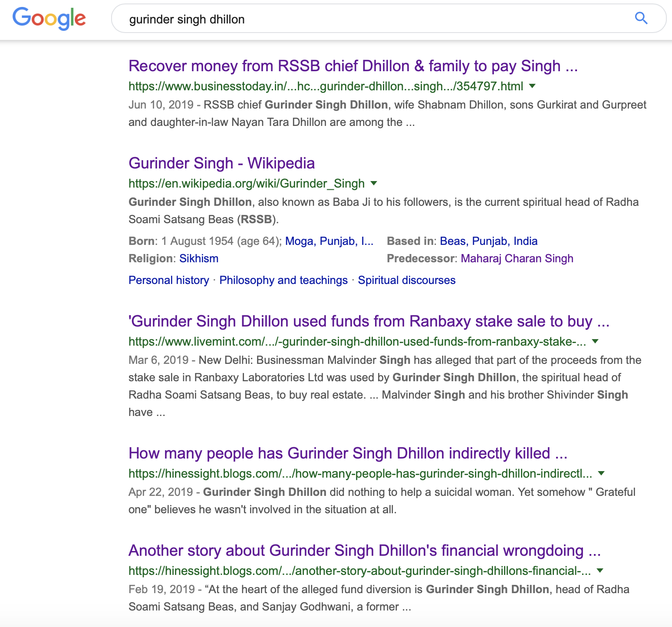Expand dropdown arrow beside Wikipedia URL
Viewport: 672px width, 627px height.
373,183
